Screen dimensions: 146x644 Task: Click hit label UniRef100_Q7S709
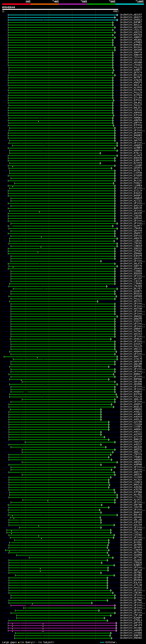point(131,437)
